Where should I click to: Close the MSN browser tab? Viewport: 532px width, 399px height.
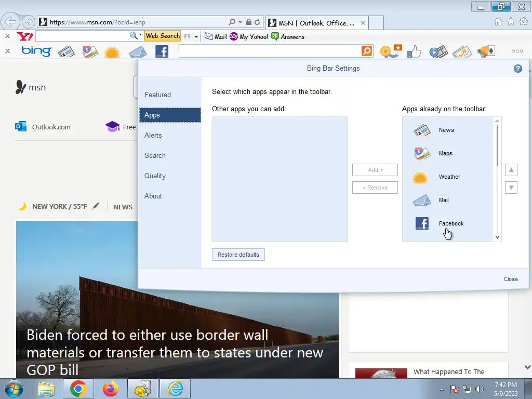click(363, 23)
